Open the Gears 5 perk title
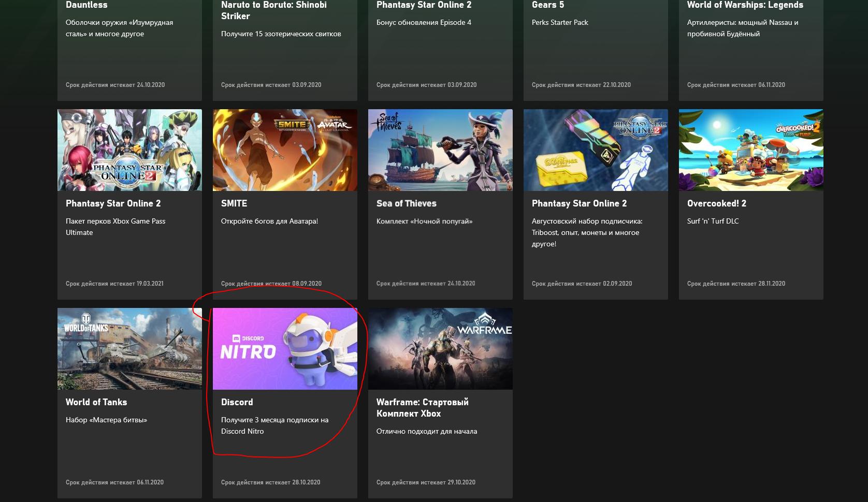The image size is (868, 502). click(x=547, y=5)
